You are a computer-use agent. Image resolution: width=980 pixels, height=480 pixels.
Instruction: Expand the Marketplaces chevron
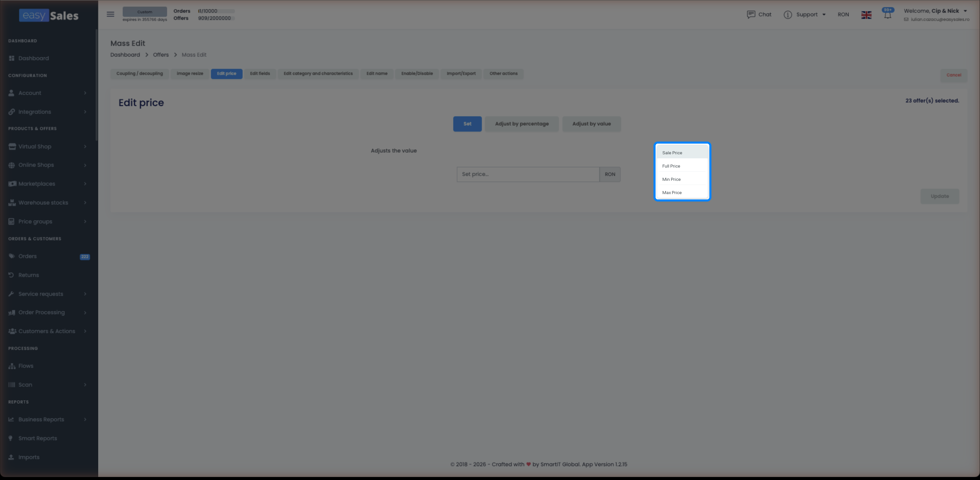point(85,184)
